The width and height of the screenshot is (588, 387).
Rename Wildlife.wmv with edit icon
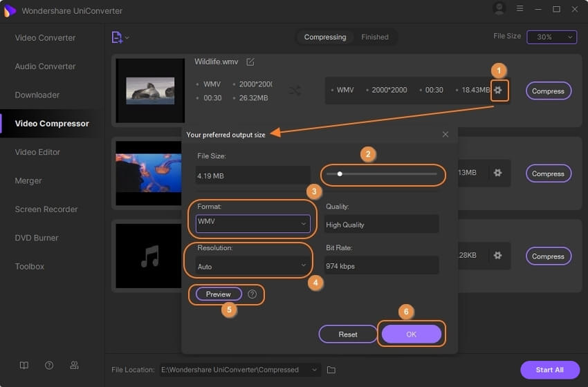250,62
